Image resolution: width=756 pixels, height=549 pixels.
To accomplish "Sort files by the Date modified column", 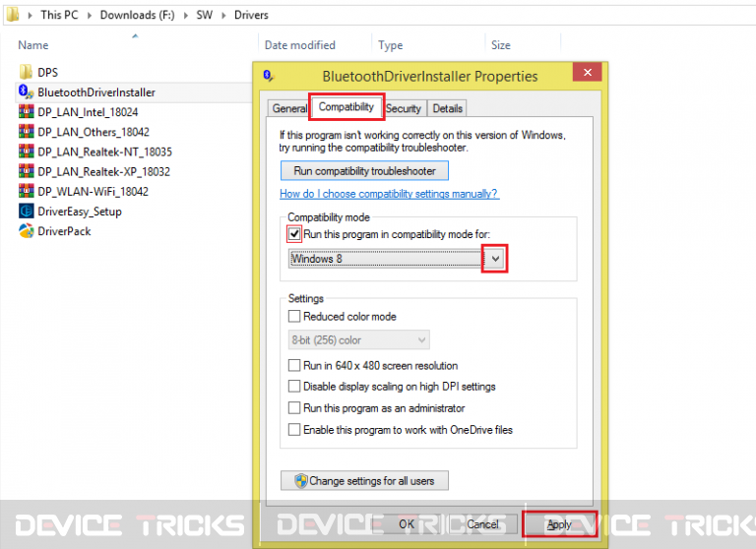I will coord(300,45).
